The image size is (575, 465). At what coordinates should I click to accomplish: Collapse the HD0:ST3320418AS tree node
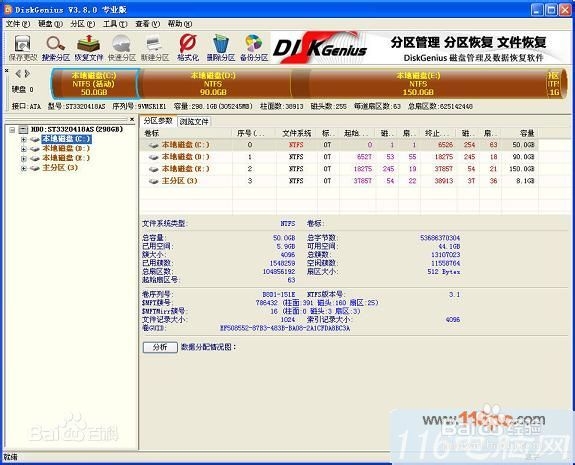[x=12, y=129]
